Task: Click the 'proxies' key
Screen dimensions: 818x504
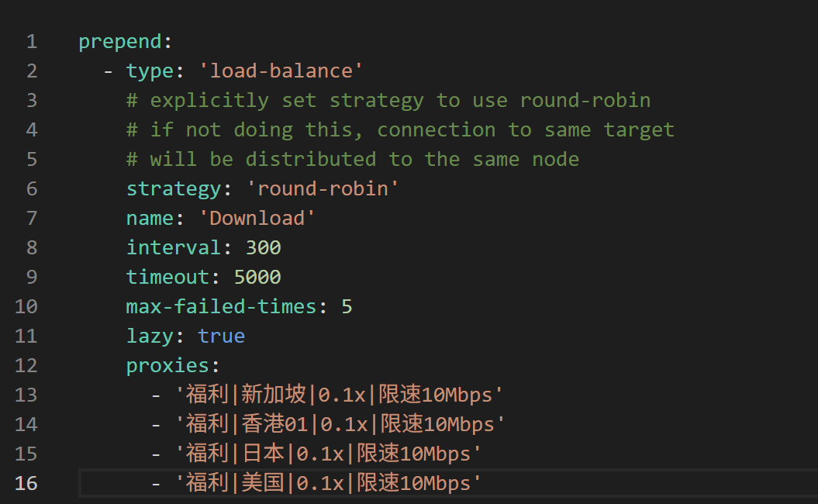Action: pyautogui.click(x=167, y=365)
